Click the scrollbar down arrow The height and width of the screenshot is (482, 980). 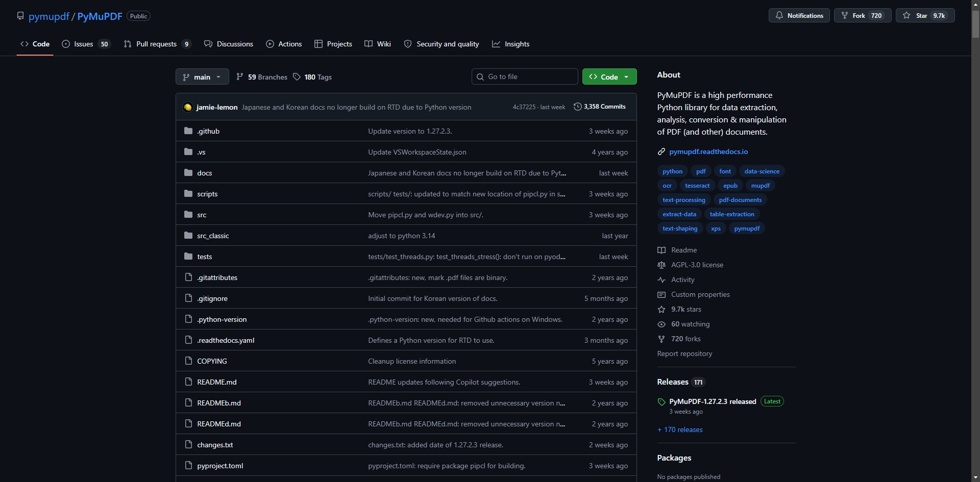point(975,477)
